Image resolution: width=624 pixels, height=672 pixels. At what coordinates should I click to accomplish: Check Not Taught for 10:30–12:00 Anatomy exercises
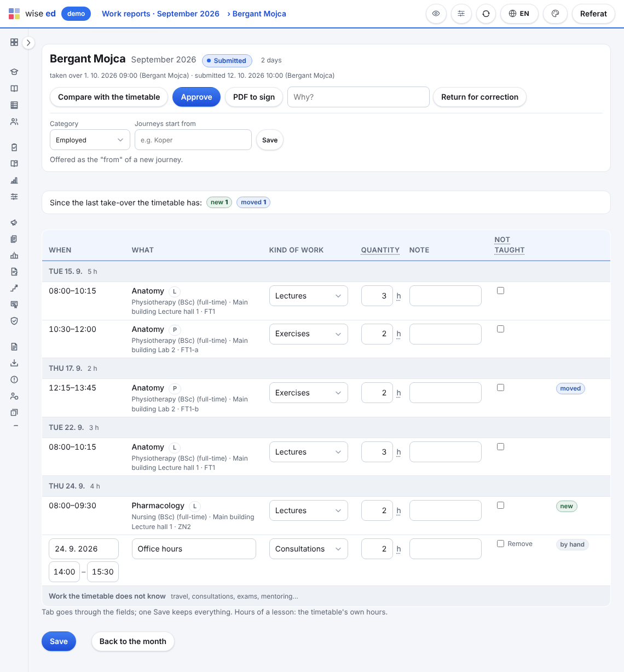pos(500,329)
